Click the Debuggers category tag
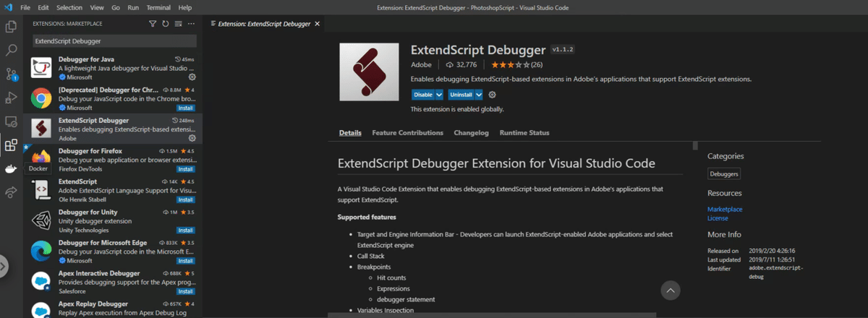The height and width of the screenshot is (318, 868). click(x=724, y=173)
